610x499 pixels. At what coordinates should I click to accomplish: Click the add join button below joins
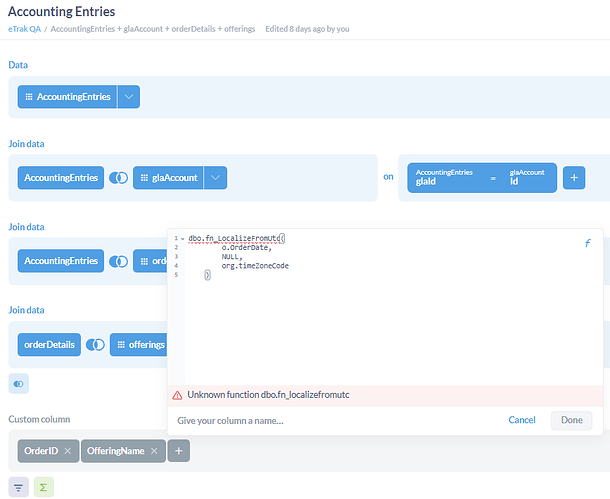coord(19,383)
